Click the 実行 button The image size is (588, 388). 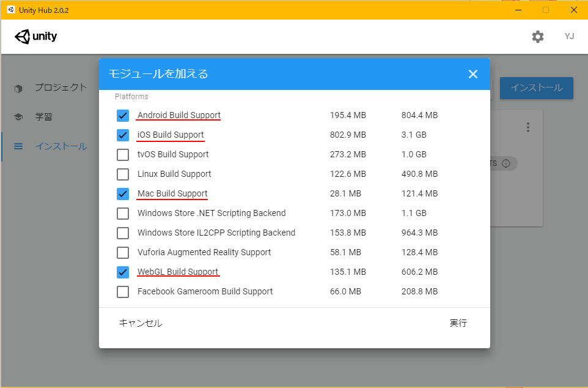(458, 323)
